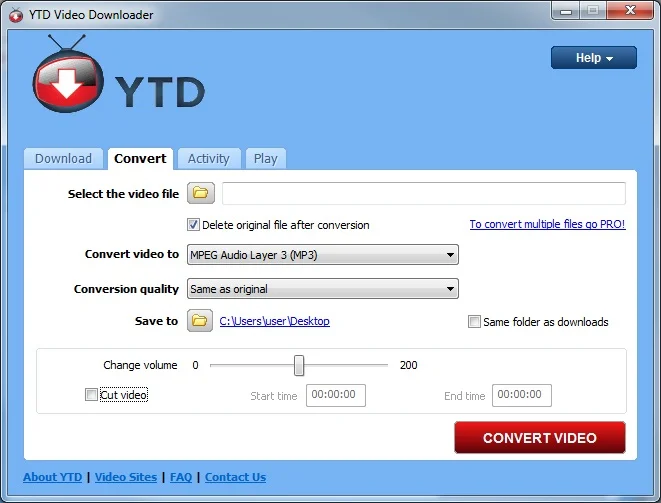Open the Help dropdown menu
This screenshot has height=503, width=661.
pos(594,58)
